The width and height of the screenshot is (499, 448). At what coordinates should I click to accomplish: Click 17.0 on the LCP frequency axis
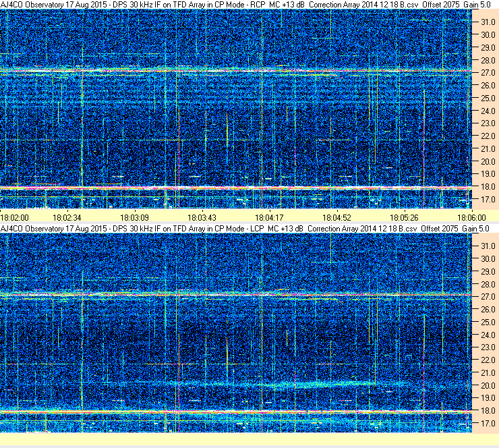pyautogui.click(x=488, y=424)
